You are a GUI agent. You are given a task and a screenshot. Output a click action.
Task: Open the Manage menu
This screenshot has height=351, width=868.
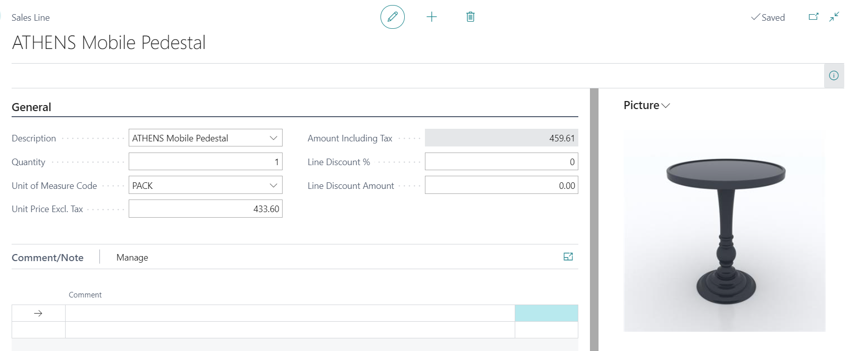tap(132, 258)
